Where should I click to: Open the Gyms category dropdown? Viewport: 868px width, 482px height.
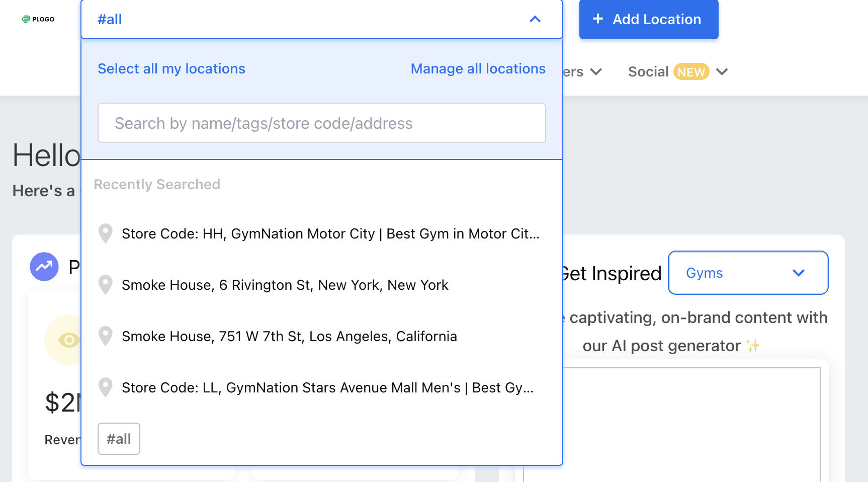(x=748, y=273)
